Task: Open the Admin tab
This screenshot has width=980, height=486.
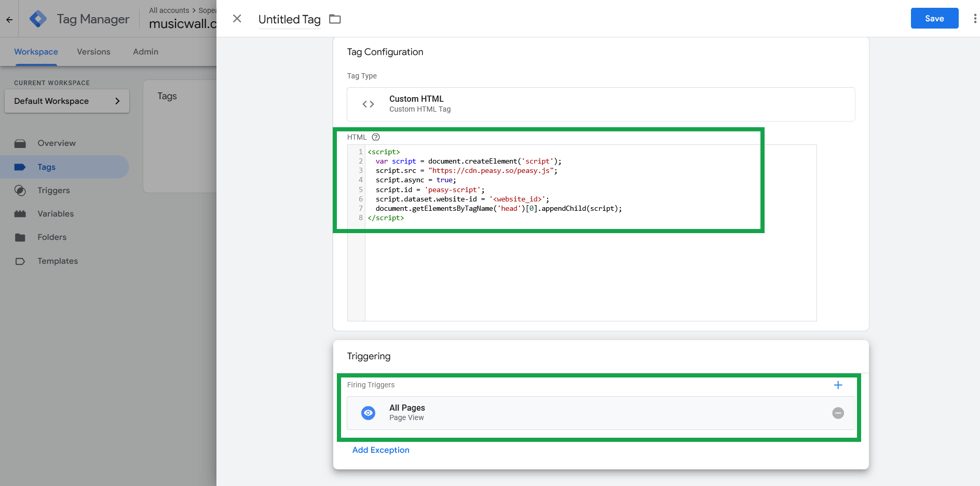Action: [145, 51]
